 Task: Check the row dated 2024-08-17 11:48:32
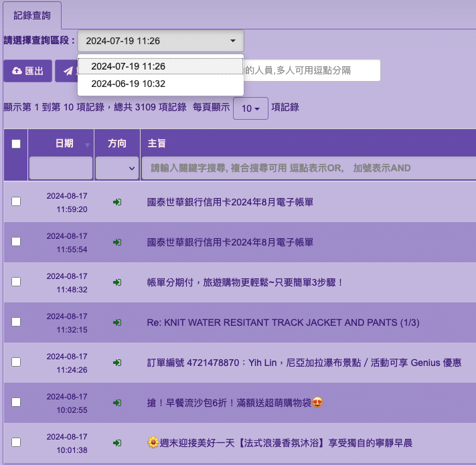16,282
